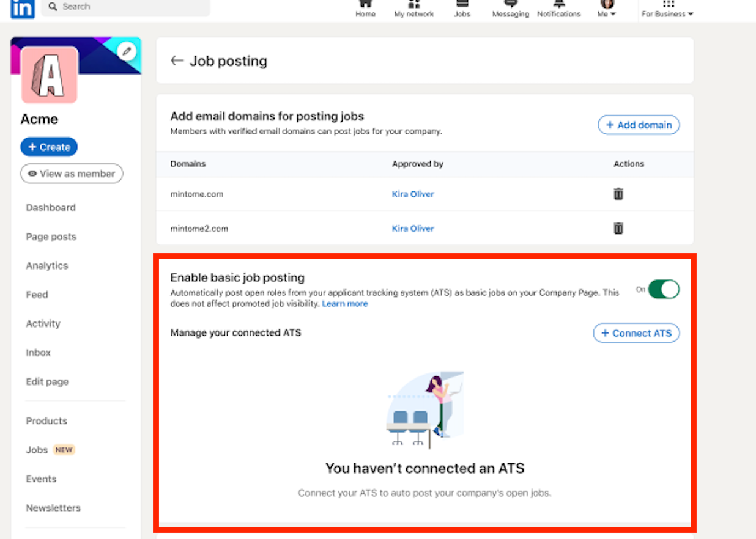Click the LinkedIn logo icon
756x539 pixels.
click(x=23, y=7)
